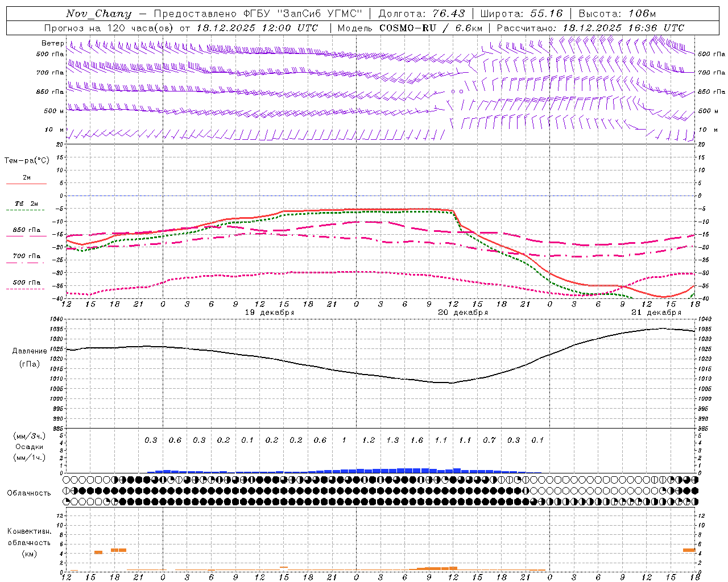This screenshot has width=728, height=582.
Task: Click the "Тем-ра(°C)" temperature label
Action: point(27,161)
